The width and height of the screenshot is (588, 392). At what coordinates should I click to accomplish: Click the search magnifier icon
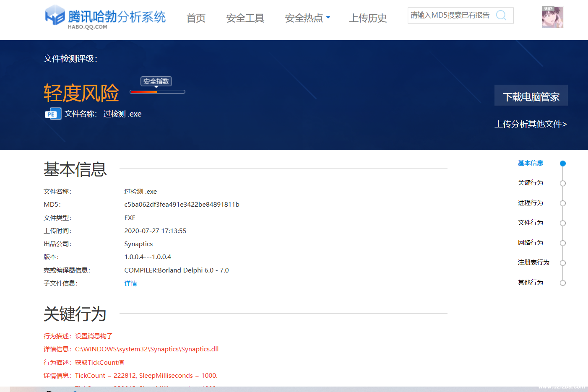(x=501, y=16)
